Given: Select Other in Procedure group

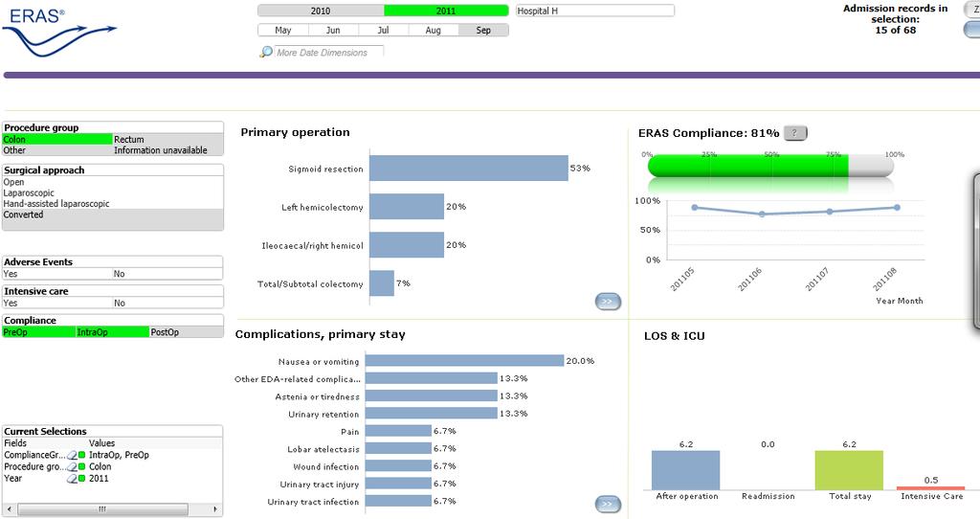Looking at the screenshot, I should coord(57,150).
